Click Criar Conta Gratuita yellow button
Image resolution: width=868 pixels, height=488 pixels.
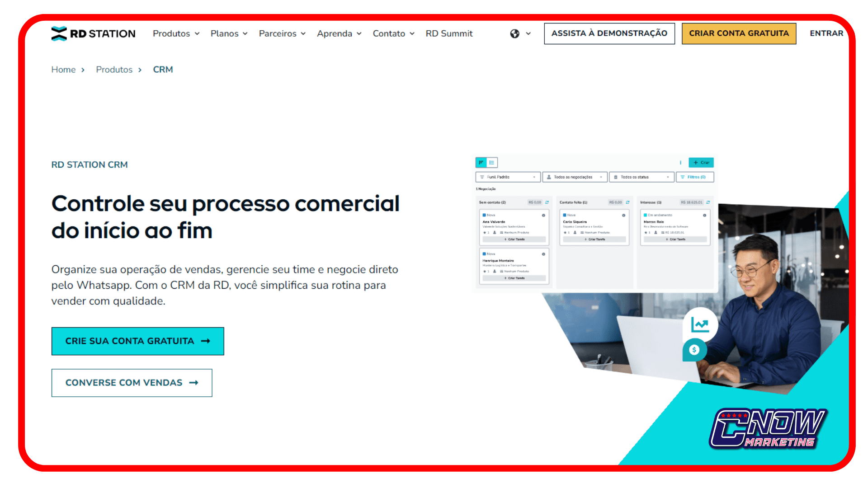pos(739,33)
